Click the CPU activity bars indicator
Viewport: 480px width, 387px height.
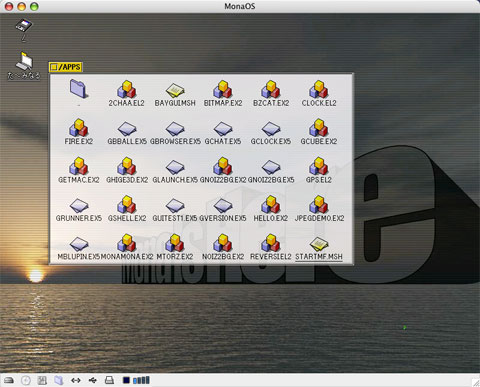pyautogui.click(x=141, y=380)
